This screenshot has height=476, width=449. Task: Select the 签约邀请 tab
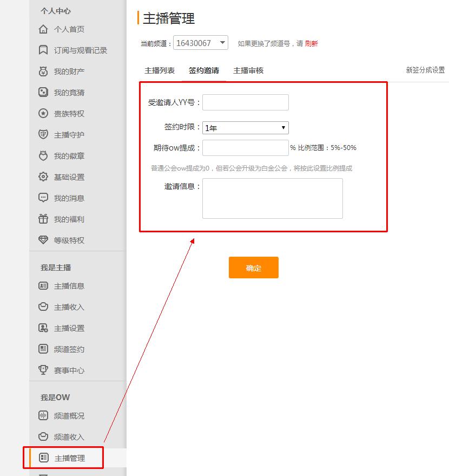(204, 70)
